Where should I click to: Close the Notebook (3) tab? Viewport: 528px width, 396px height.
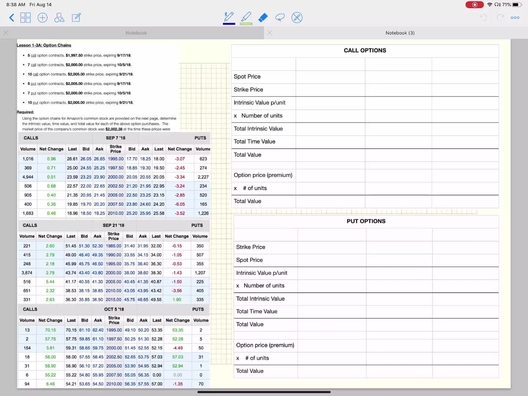click(270, 33)
